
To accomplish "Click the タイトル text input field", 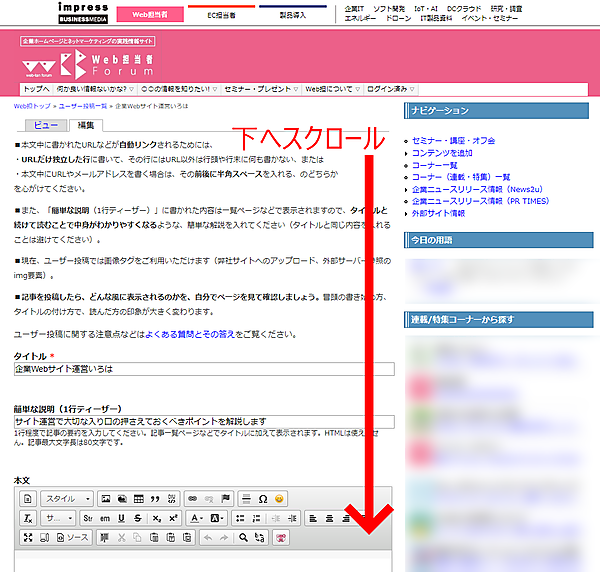I will [204, 369].
